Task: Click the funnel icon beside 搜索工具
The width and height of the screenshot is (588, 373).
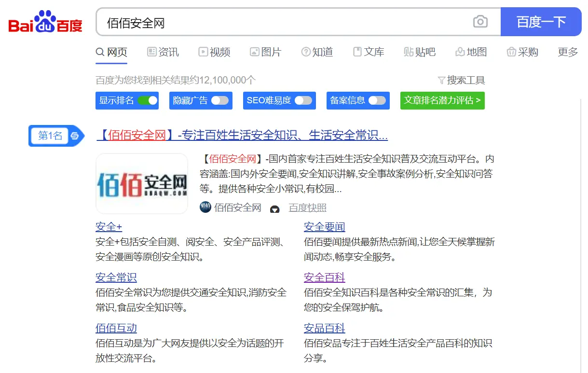Action: [x=441, y=81]
